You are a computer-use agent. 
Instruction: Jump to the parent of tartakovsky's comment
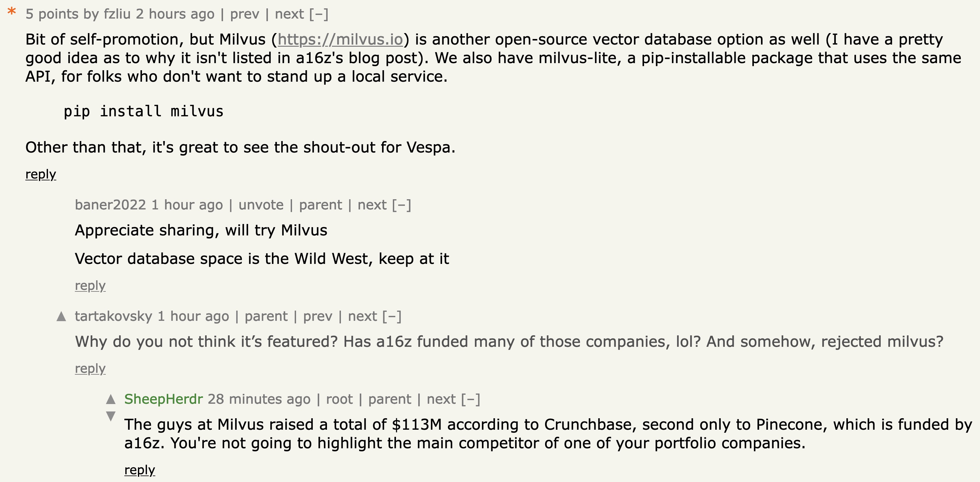tap(266, 316)
